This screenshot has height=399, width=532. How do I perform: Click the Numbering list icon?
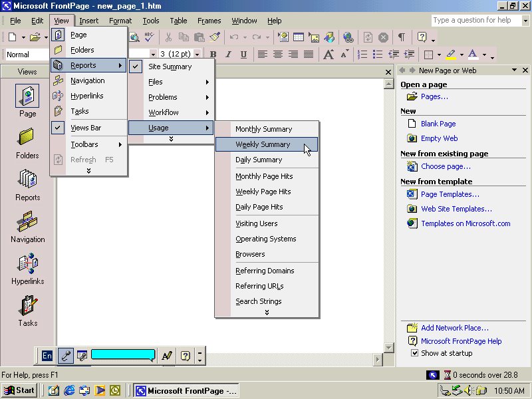click(x=362, y=55)
